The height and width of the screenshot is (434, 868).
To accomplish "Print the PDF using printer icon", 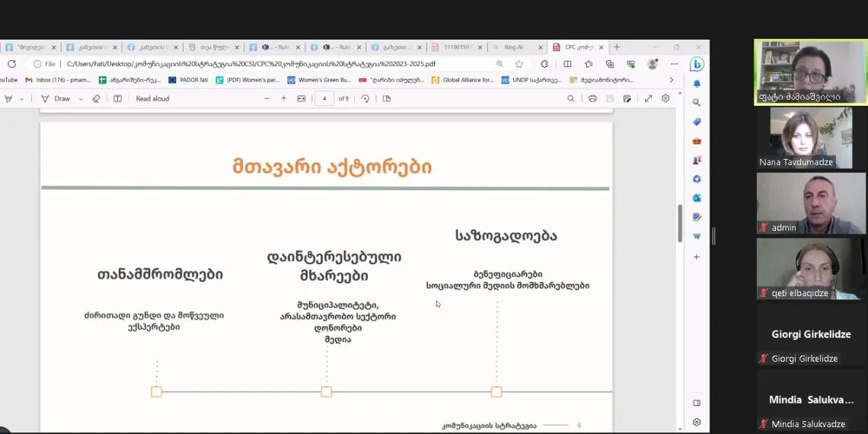I will point(592,98).
